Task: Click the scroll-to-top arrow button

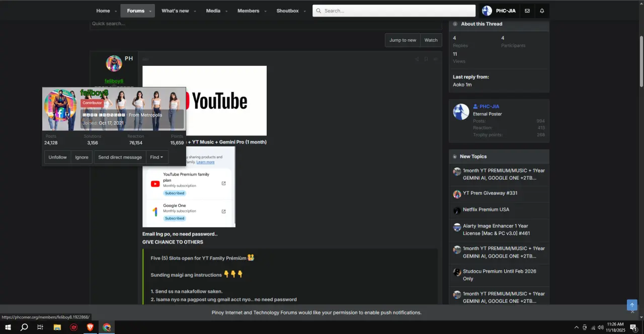Action: click(632, 305)
